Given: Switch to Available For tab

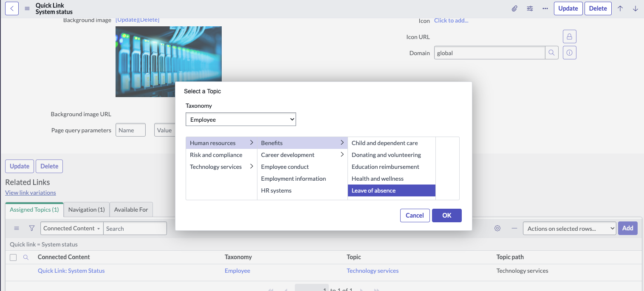Looking at the screenshot, I should 131,210.
